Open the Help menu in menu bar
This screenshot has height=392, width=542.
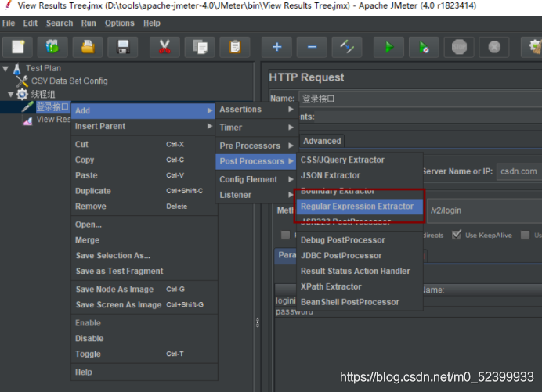[152, 23]
